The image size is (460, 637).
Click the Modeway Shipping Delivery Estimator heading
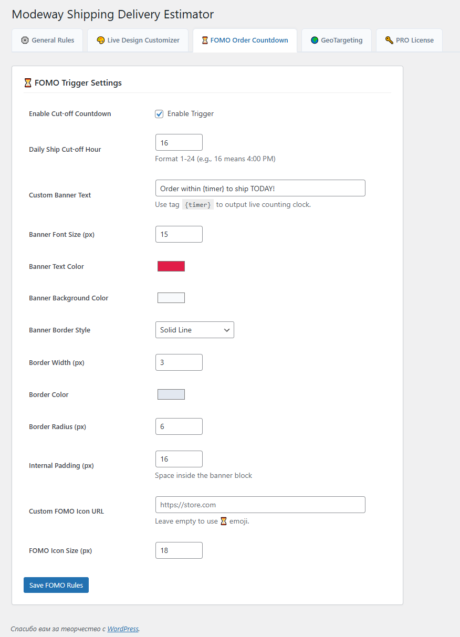coord(113,14)
